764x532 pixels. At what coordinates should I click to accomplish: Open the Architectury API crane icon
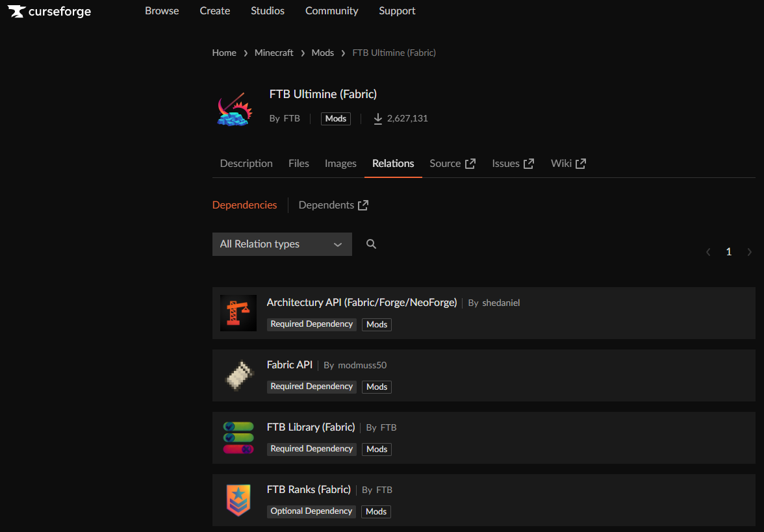[x=238, y=313]
